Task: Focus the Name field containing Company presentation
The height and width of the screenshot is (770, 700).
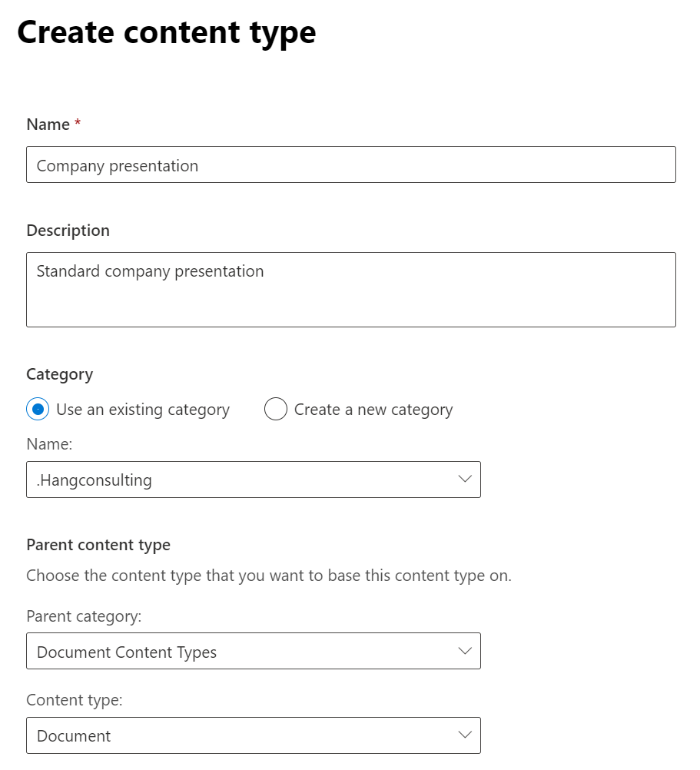Action: [351, 164]
